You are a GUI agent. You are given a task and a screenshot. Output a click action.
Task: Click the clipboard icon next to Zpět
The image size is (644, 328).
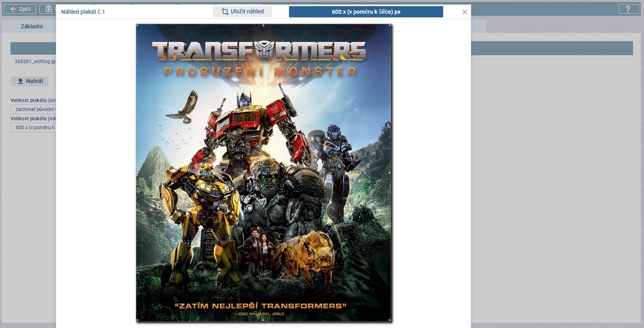48,9
